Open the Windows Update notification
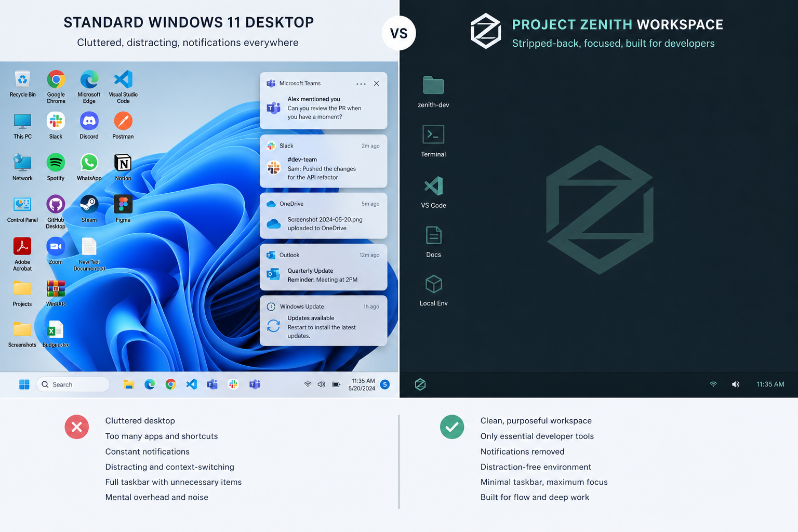Screen dimensions: 798x532 323,321
